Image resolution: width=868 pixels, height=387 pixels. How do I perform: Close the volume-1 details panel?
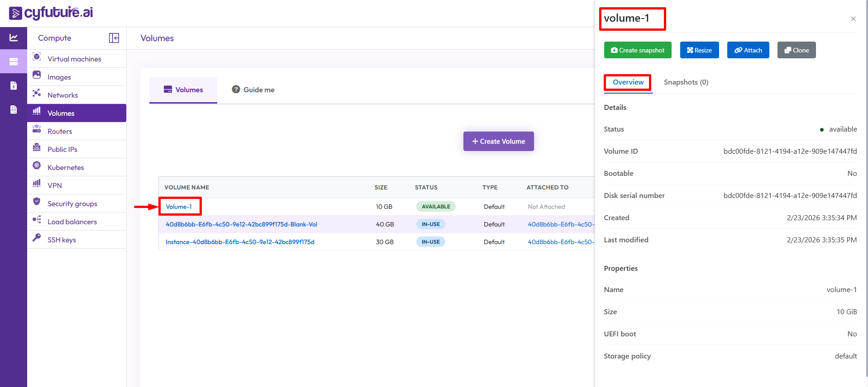[x=853, y=19]
